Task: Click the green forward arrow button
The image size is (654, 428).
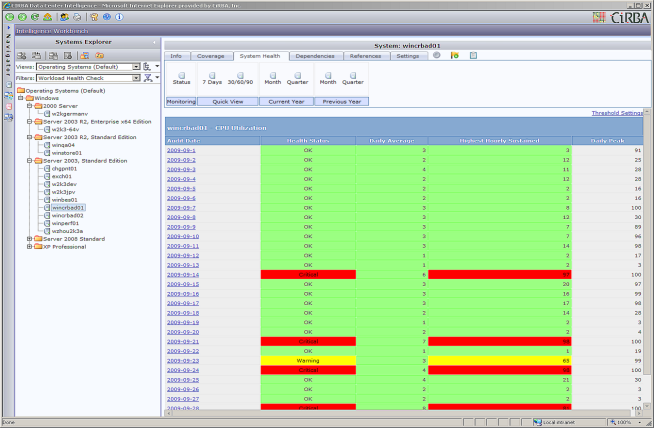Action: point(23,17)
